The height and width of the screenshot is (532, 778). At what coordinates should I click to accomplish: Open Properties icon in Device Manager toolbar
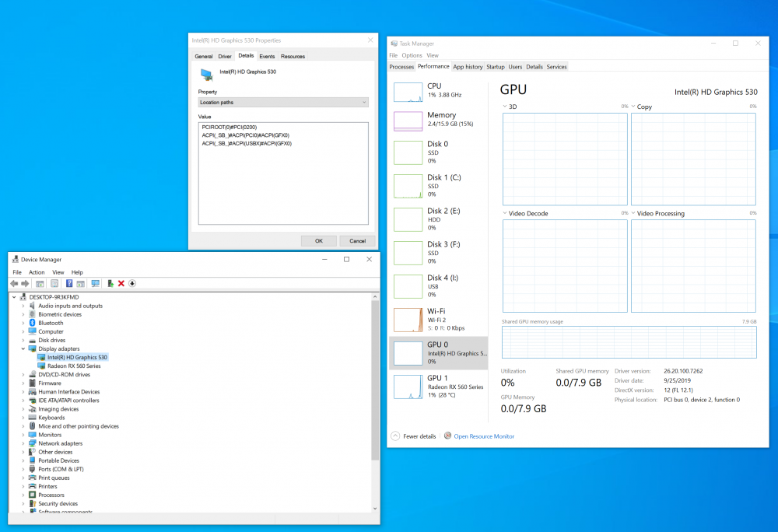(54, 284)
